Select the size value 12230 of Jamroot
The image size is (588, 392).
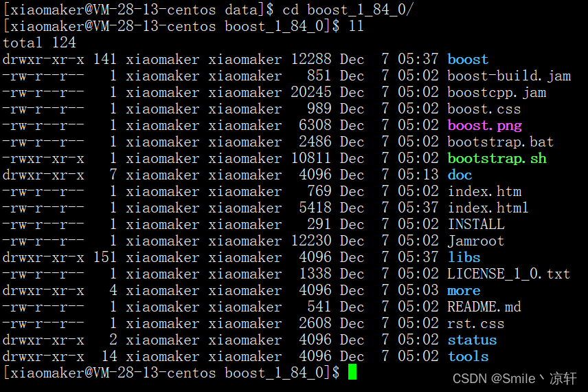pyautogui.click(x=311, y=241)
